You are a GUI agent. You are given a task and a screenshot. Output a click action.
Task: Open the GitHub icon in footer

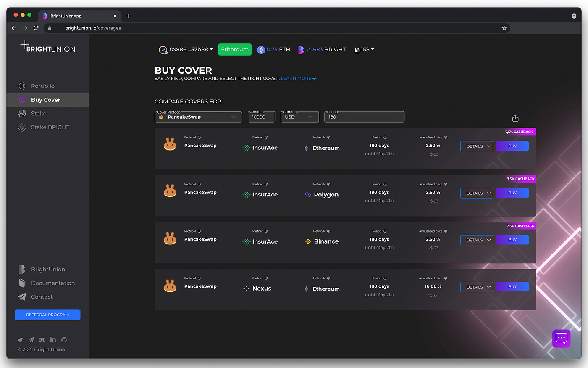click(x=64, y=340)
